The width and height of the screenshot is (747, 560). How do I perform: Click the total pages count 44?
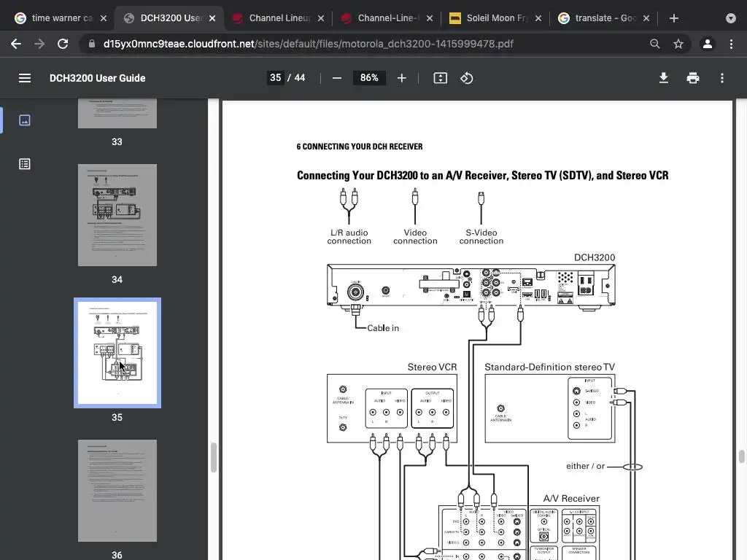(300, 77)
